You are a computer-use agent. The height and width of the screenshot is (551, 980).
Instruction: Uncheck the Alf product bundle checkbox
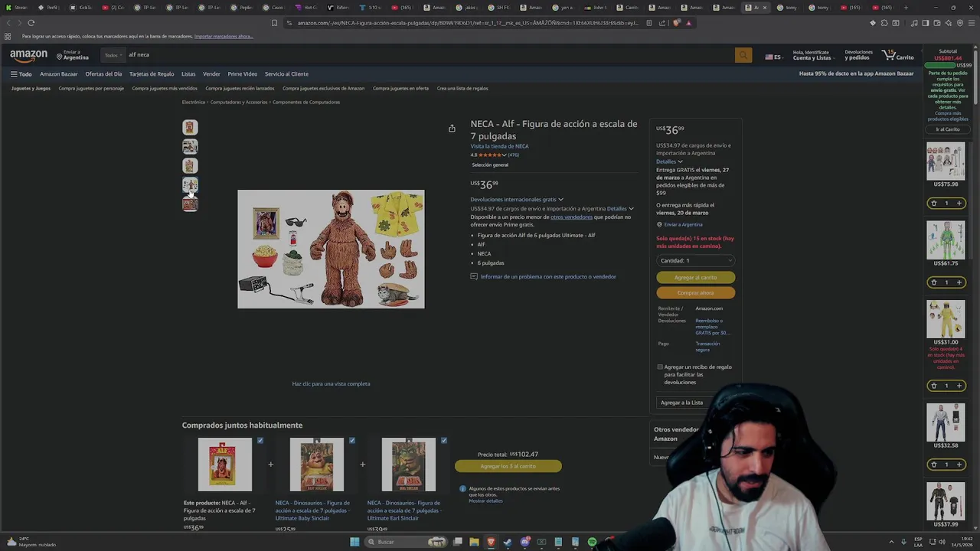point(260,441)
